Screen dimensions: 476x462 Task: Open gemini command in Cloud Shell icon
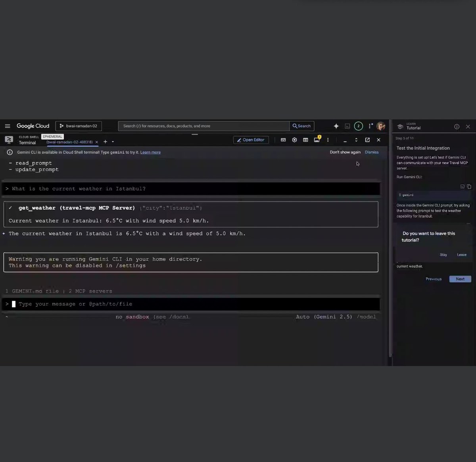pos(462,186)
